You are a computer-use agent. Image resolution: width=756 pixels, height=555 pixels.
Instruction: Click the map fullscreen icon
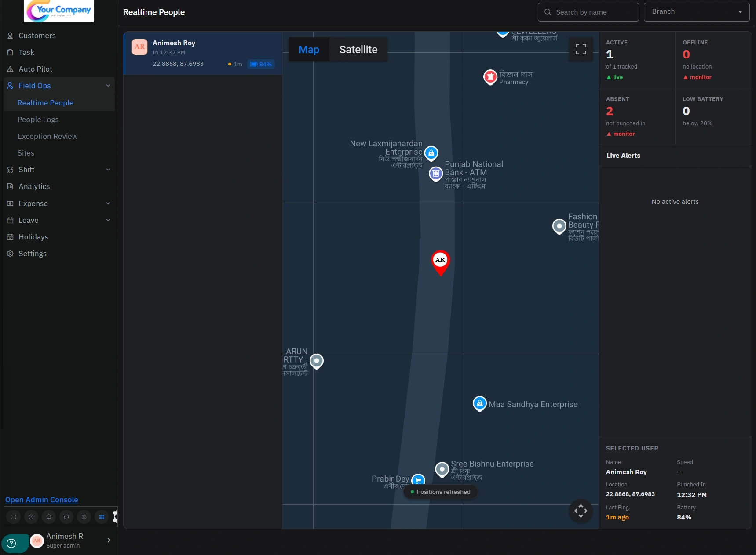pos(581,49)
